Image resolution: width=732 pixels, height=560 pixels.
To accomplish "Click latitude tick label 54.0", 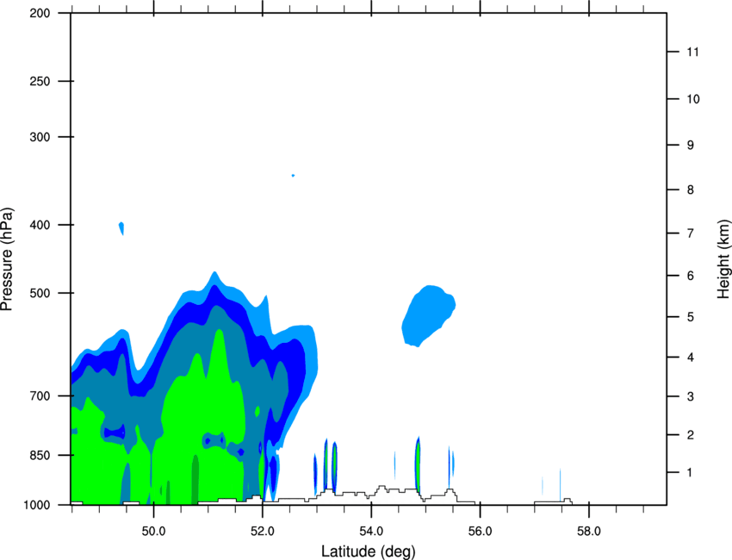I will 371,532.
